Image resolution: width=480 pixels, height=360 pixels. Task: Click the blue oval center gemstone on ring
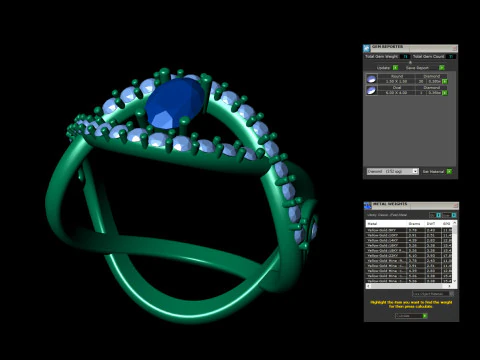[175, 103]
